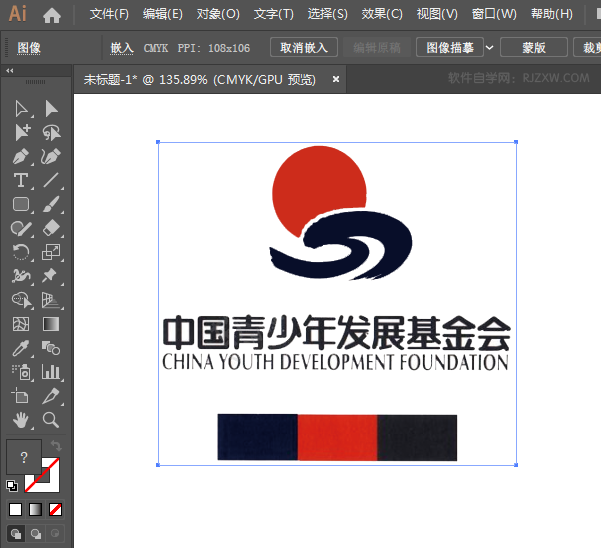This screenshot has width=601, height=548.
Task: Click the 图像 label link
Action: [29, 48]
